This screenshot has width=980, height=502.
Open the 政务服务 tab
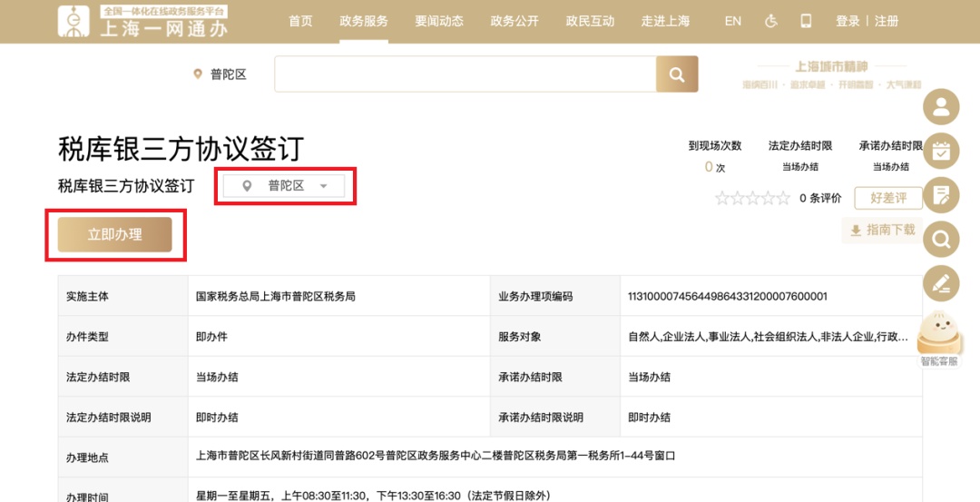(364, 21)
